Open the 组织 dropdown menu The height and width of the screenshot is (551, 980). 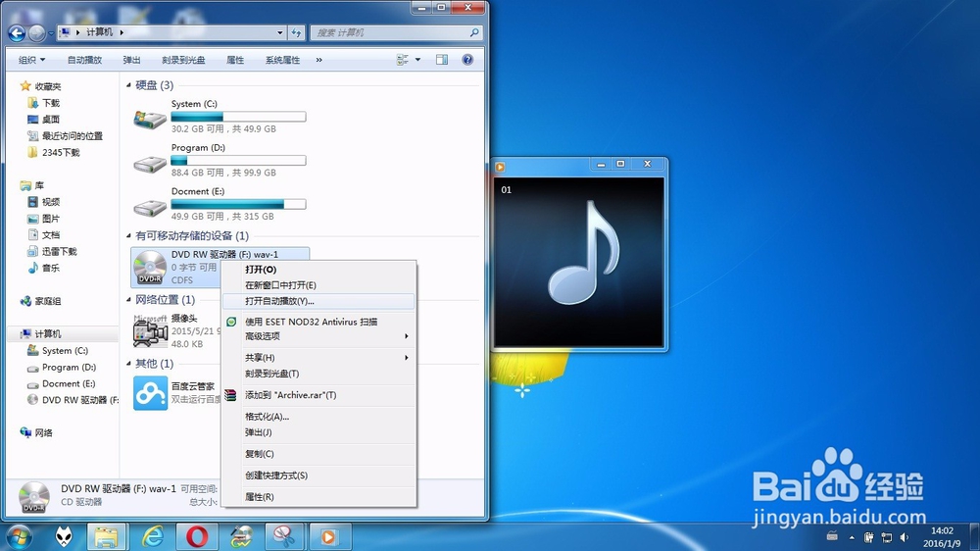pyautogui.click(x=32, y=60)
